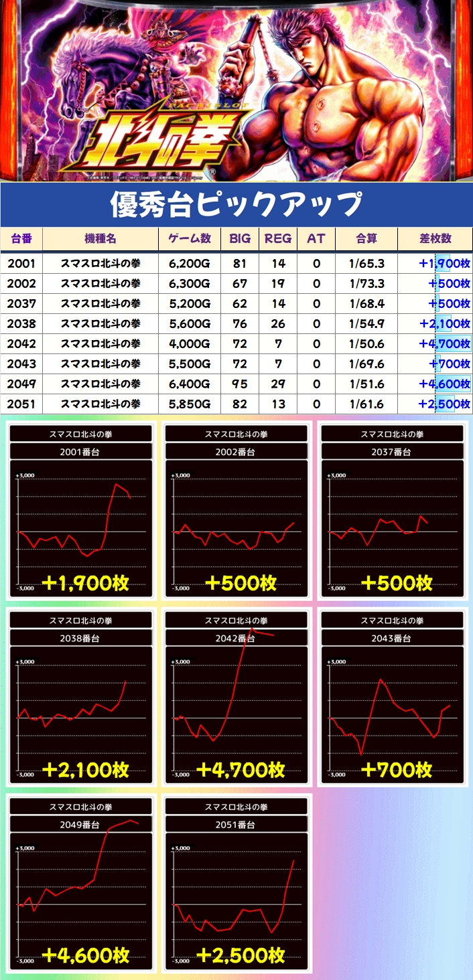Open the 2042番台 graph thumbnail

(236, 698)
